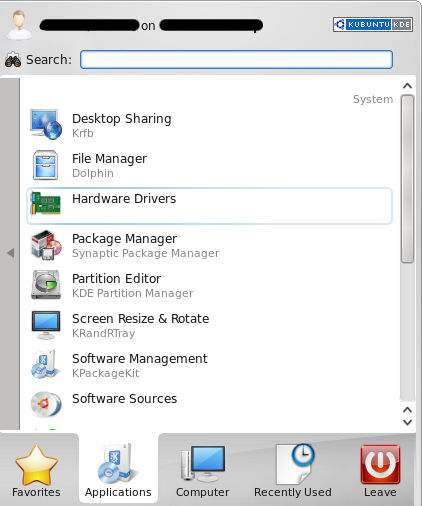Click the Kubuntu KDE logo badge
The height and width of the screenshot is (506, 422).
[x=373, y=24]
